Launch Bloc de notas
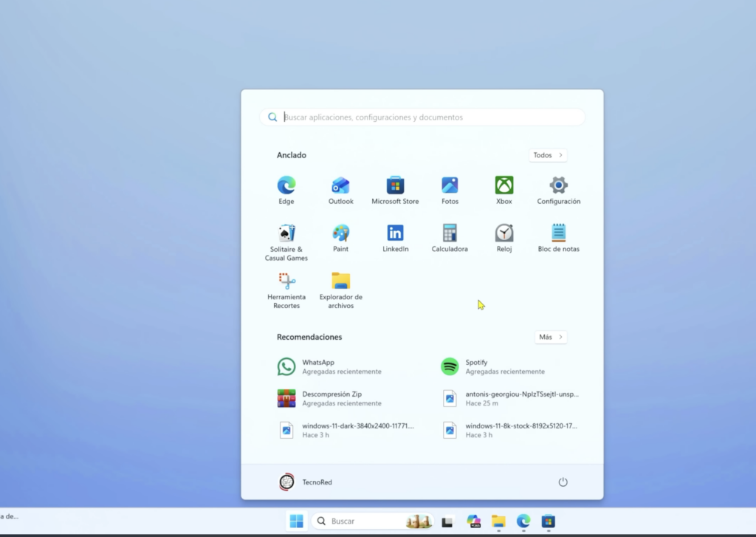Image resolution: width=756 pixels, height=537 pixels. (559, 239)
